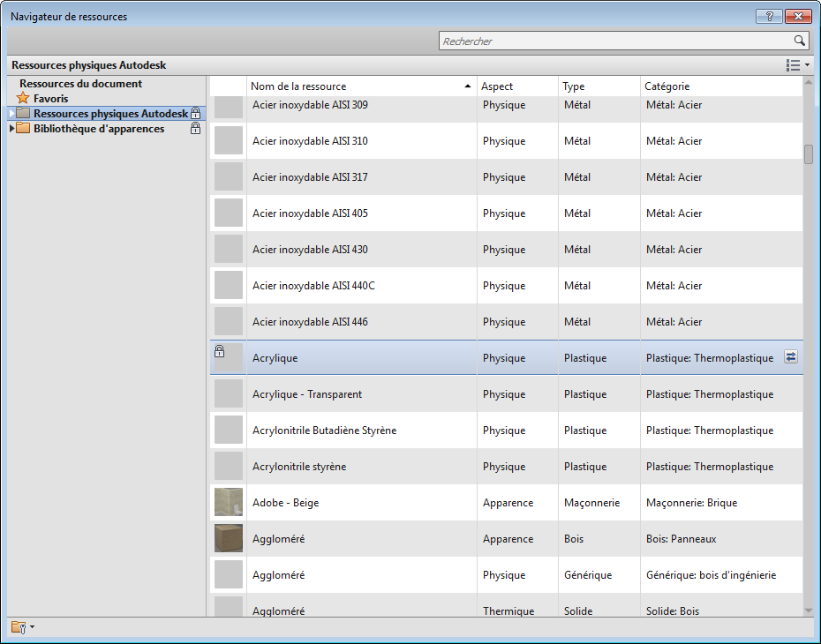
Task: Expand Bibliothèque d'apparences tree node
Action: pos(11,128)
